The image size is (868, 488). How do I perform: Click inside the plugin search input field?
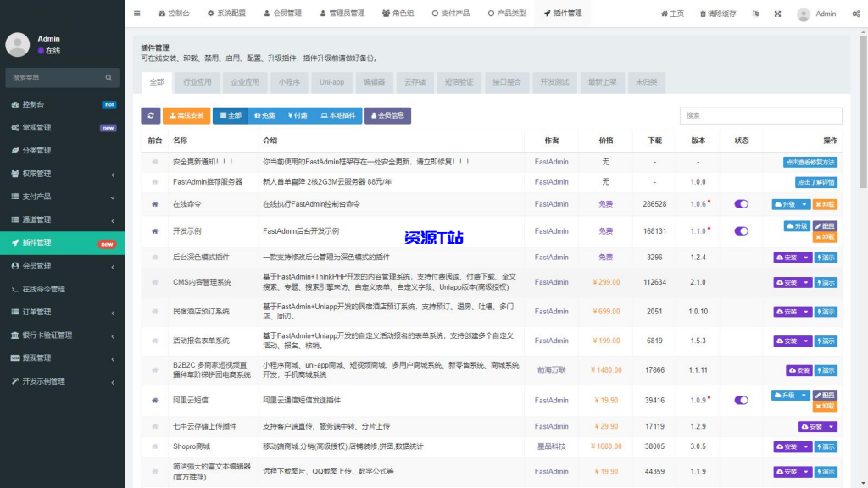pyautogui.click(x=760, y=115)
